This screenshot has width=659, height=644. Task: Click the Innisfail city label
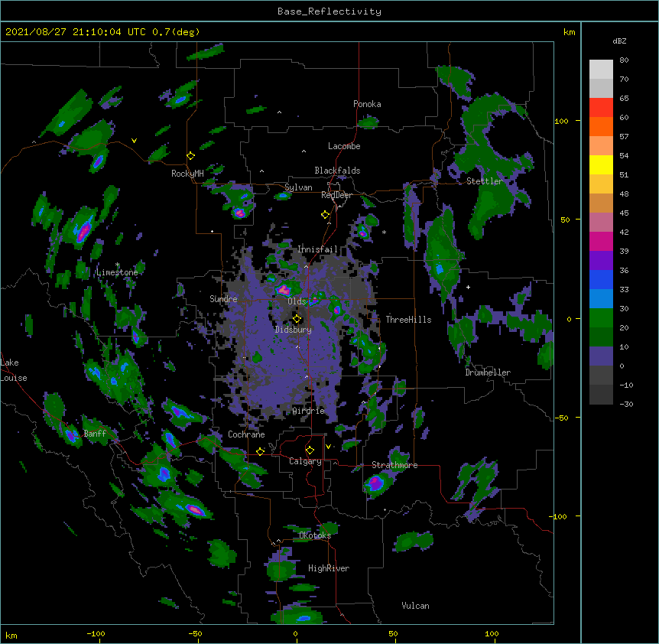pyautogui.click(x=317, y=249)
